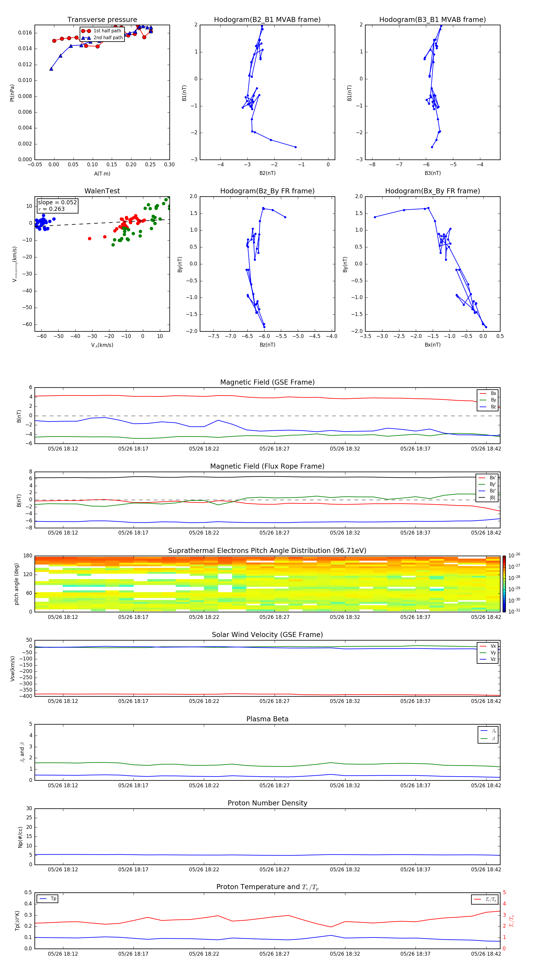Click the 'Bx' legend entry in GSE panel
The width and height of the screenshot is (535, 980).
(x=488, y=393)
